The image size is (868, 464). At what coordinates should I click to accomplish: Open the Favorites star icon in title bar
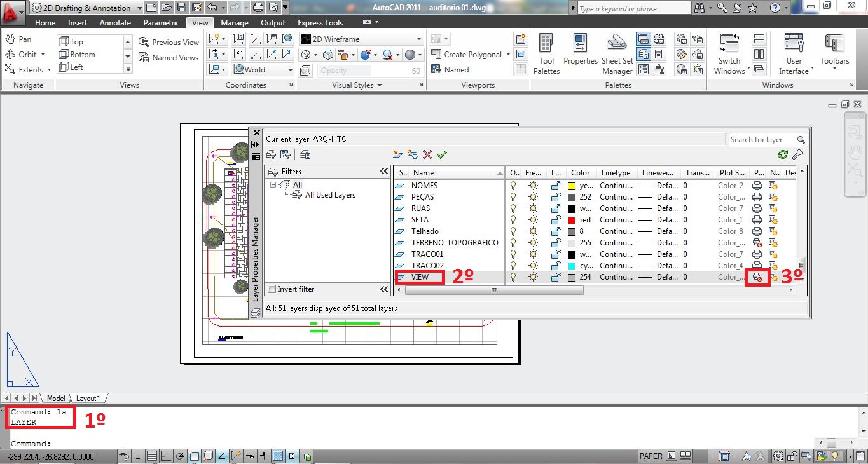[x=753, y=8]
